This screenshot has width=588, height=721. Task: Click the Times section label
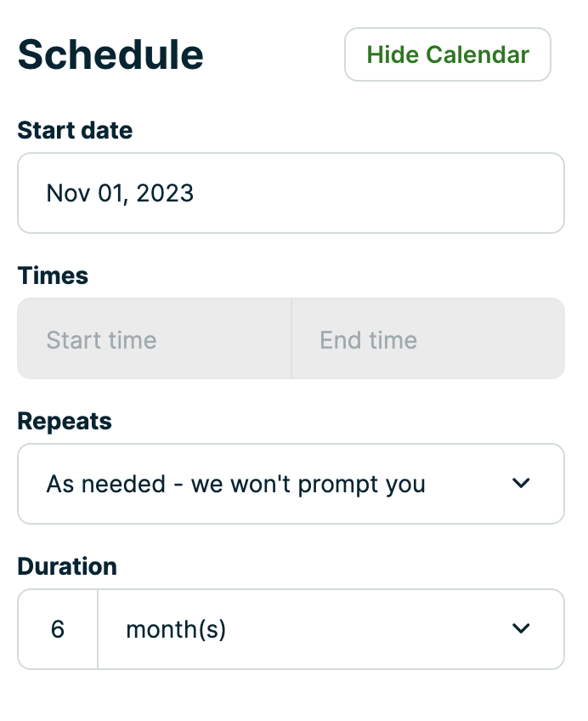point(52,275)
